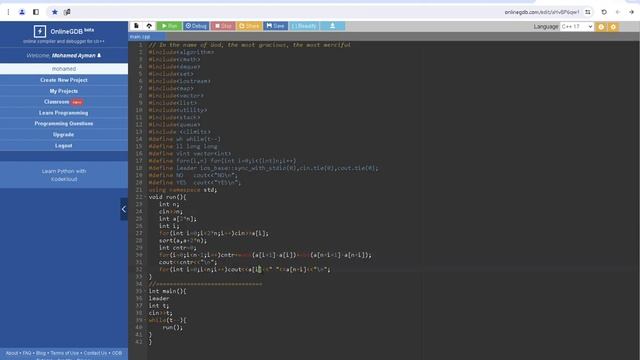The image size is (640, 360).
Task: Click the browser reload icon
Action: 604,12
